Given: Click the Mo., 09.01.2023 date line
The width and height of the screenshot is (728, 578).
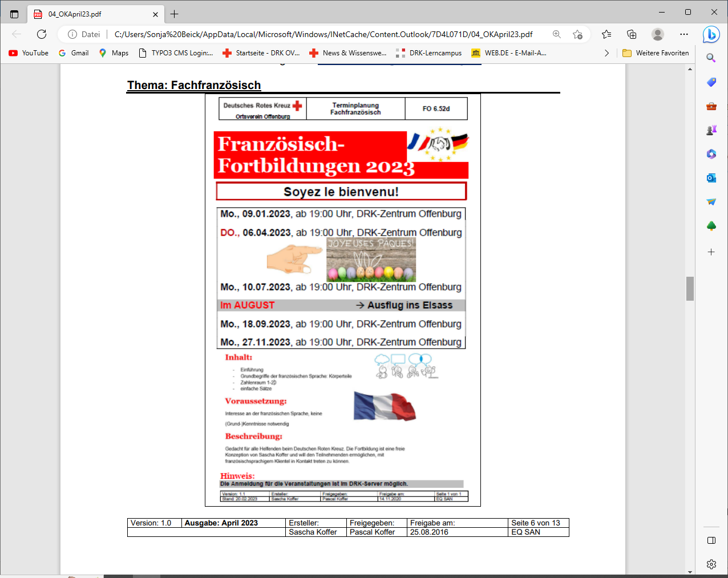Looking at the screenshot, I should pyautogui.click(x=341, y=214).
